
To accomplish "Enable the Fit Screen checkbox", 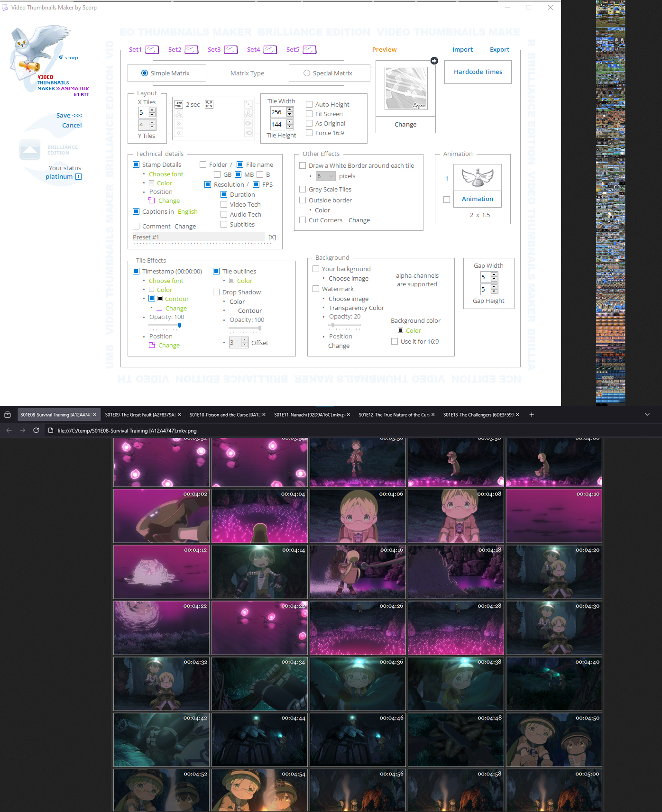I will click(309, 114).
